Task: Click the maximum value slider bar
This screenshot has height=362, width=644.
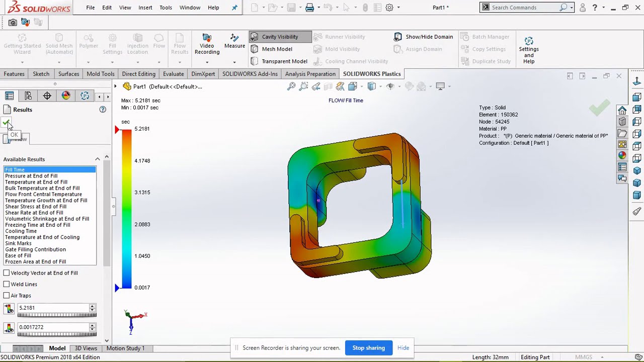Action: [x=57, y=315]
